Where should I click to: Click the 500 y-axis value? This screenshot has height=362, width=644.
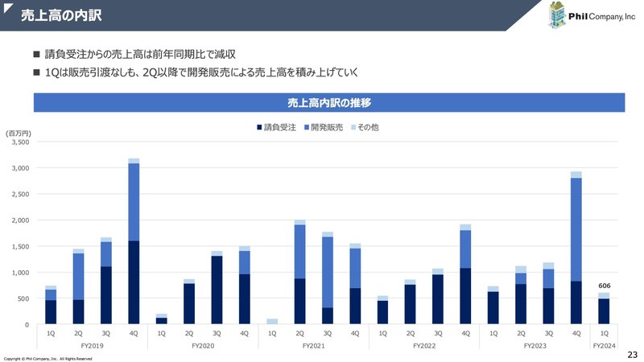23,298
